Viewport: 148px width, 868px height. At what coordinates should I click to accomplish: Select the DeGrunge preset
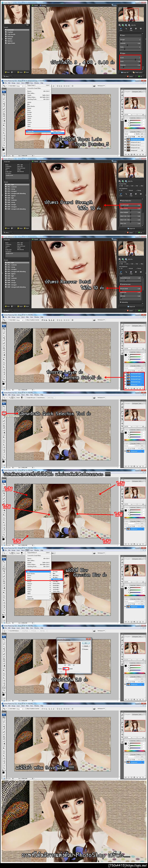17,36
